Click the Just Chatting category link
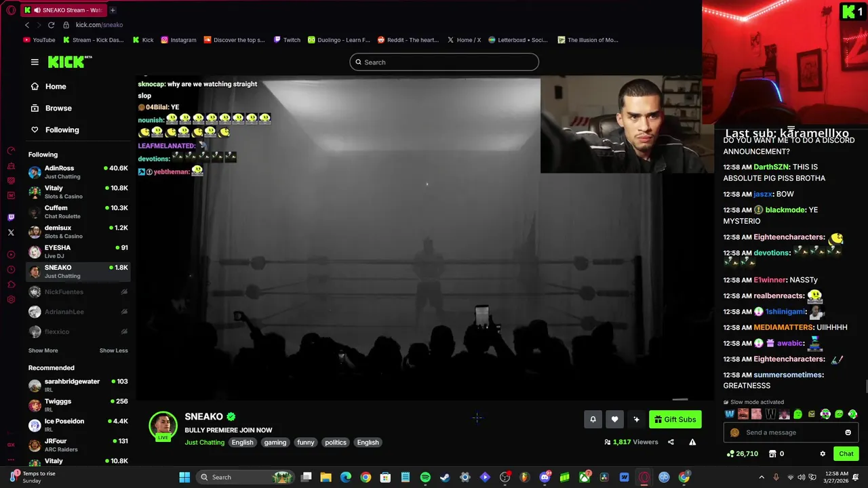 [x=204, y=443]
